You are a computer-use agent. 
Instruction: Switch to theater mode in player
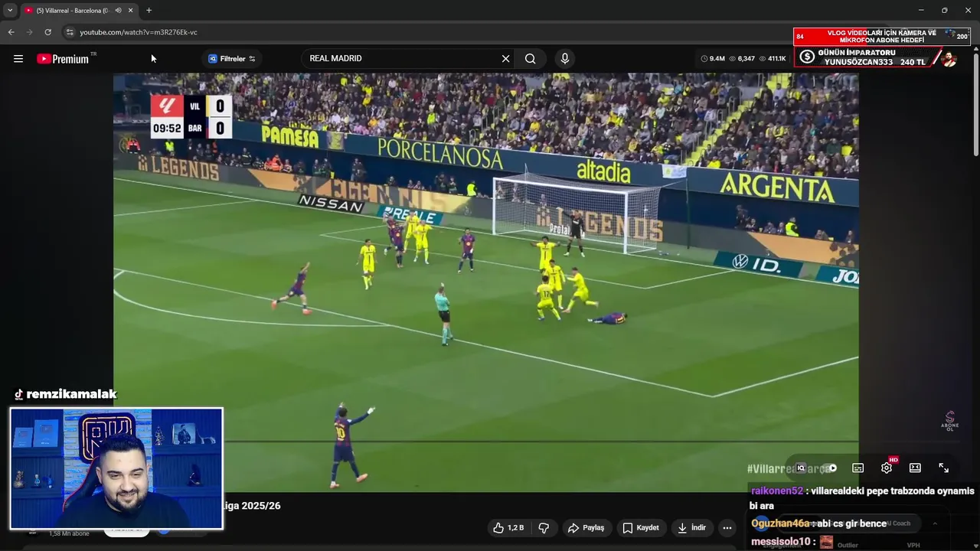click(915, 468)
